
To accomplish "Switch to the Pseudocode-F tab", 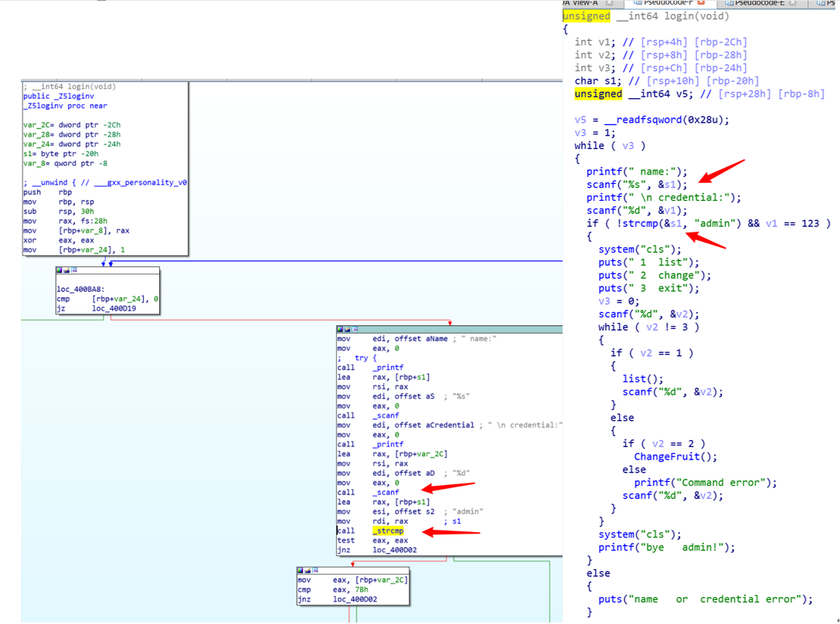I will pyautogui.click(x=663, y=4).
